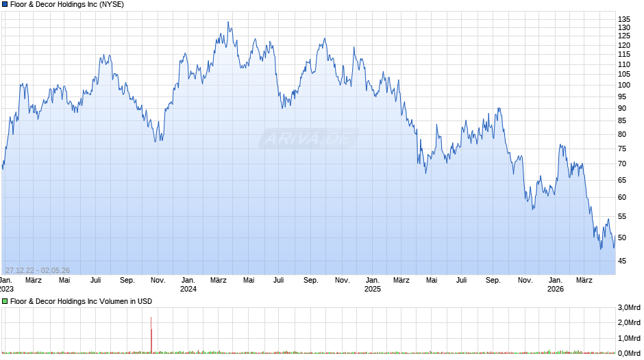Click the 'Nov.' label before Jan. 2024
Viewport: 644px width, 360px height.
(158, 281)
